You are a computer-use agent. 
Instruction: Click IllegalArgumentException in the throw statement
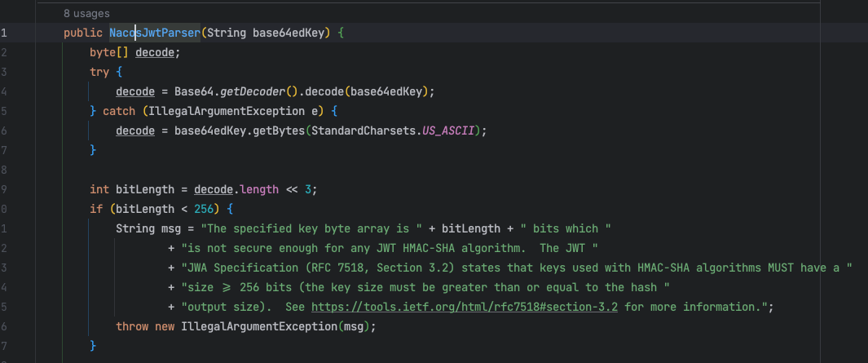pos(258,326)
